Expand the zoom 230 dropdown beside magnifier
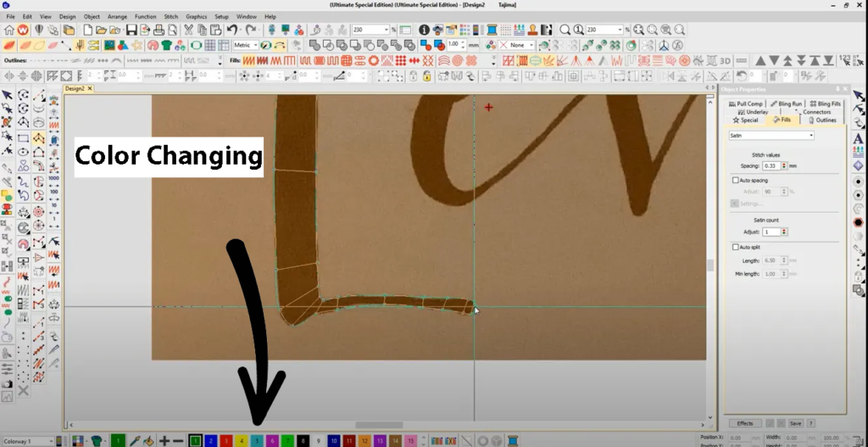 click(x=620, y=30)
